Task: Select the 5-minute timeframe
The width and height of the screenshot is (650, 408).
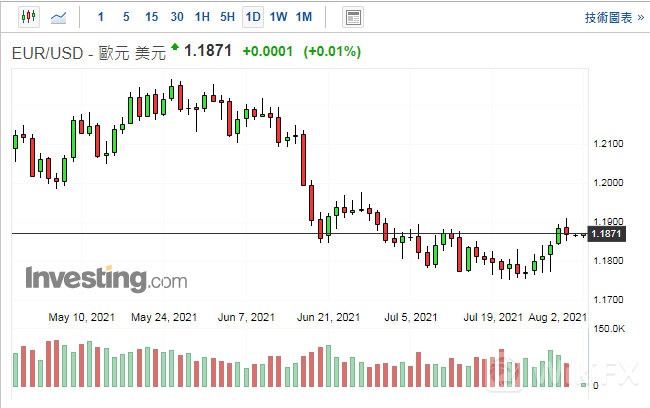Action: [x=125, y=17]
